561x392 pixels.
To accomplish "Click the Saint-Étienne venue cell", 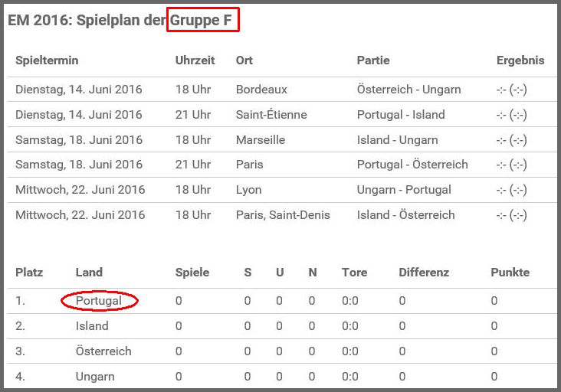I will point(271,115).
